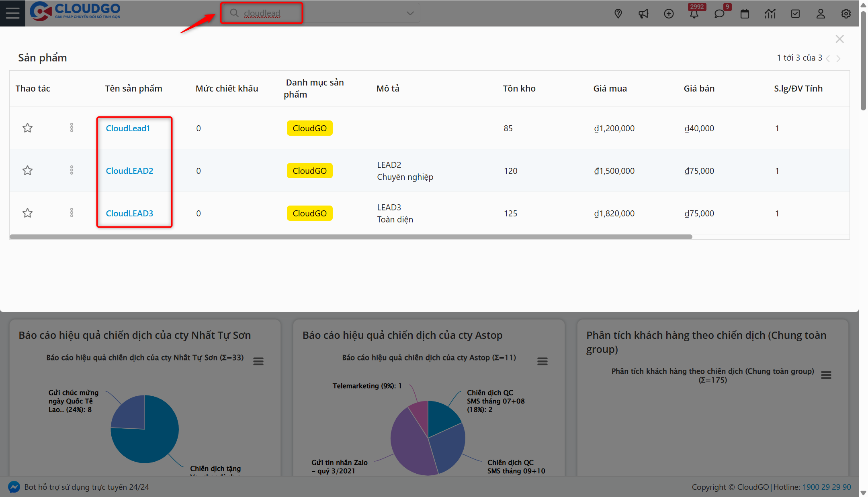
Task: Expand the global search module dropdown
Action: pyautogui.click(x=410, y=13)
